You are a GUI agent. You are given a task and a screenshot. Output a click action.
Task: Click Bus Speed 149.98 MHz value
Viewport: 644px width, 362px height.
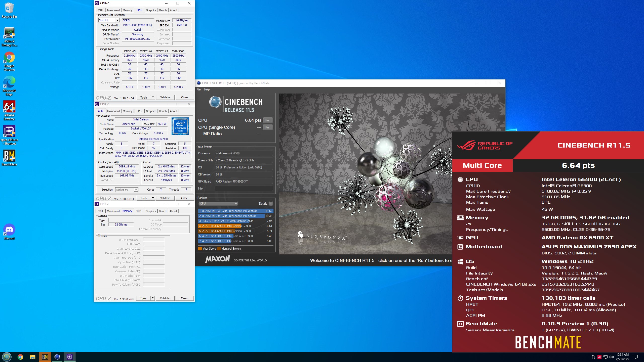coord(127,176)
